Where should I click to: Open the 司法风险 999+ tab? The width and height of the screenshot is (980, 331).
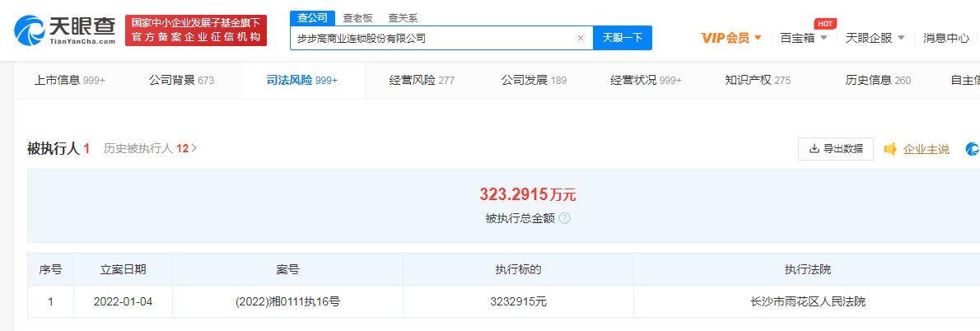click(302, 80)
